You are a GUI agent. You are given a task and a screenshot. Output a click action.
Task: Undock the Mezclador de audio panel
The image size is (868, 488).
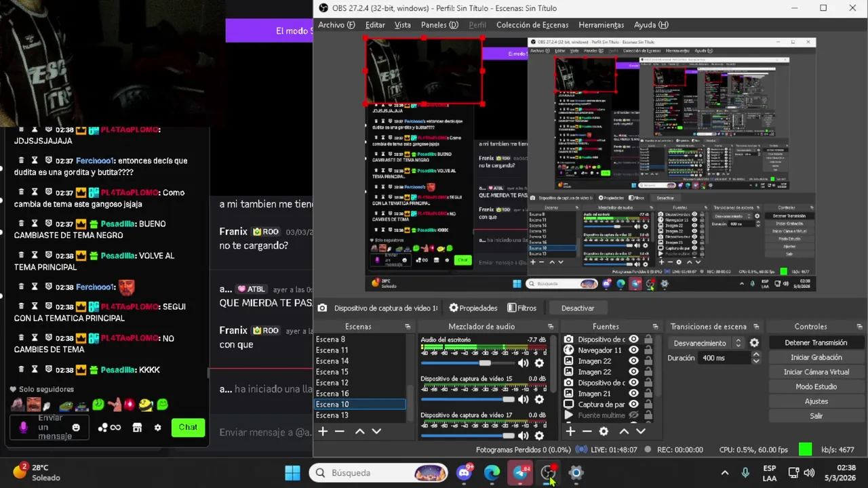[551, 327]
